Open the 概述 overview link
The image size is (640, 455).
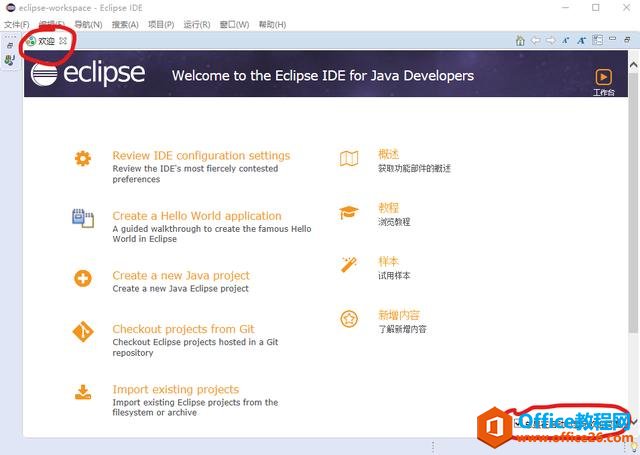pyautogui.click(x=388, y=154)
